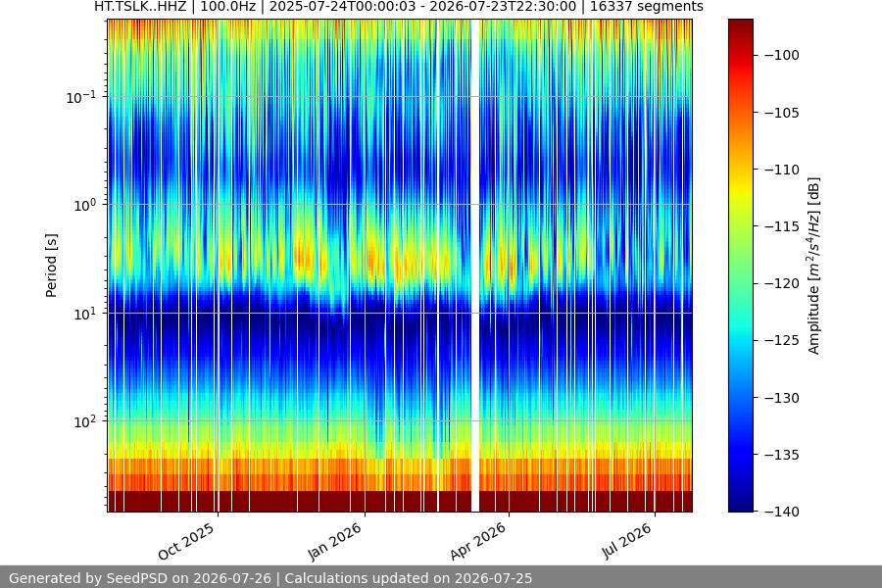Click the 10⁻¹ period tick label
Image resolution: width=882 pixels, height=588 pixels.
click(x=81, y=97)
